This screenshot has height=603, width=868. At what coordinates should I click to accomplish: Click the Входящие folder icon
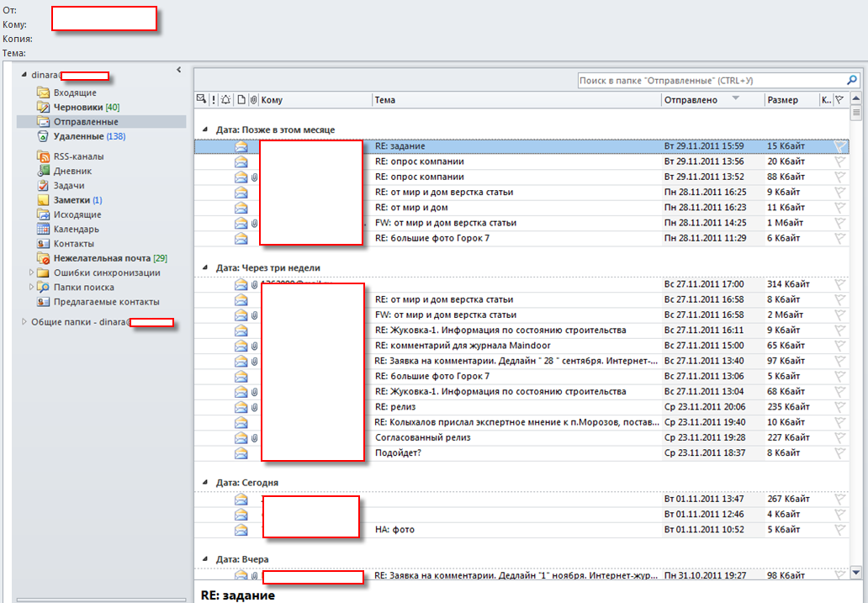[43, 92]
